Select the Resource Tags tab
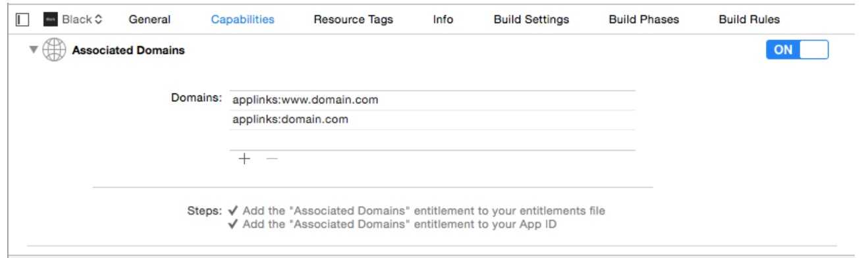 point(353,20)
